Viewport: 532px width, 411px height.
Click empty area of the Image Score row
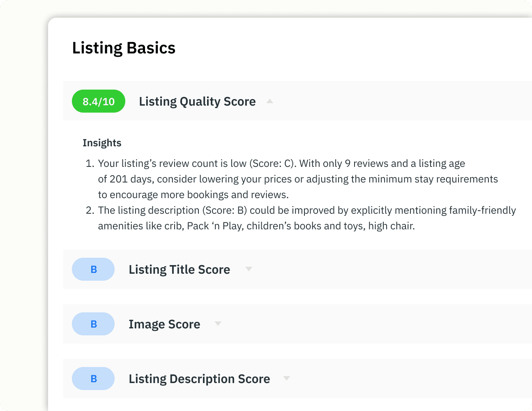pos(370,324)
